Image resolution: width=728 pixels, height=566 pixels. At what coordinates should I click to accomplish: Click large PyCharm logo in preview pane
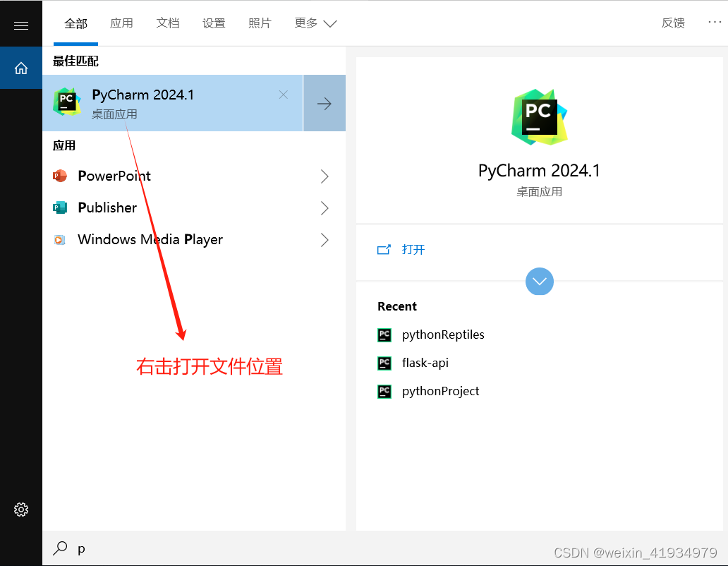click(x=539, y=117)
